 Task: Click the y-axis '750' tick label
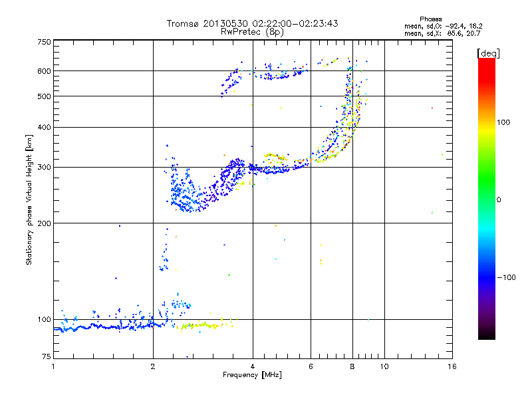pos(44,42)
